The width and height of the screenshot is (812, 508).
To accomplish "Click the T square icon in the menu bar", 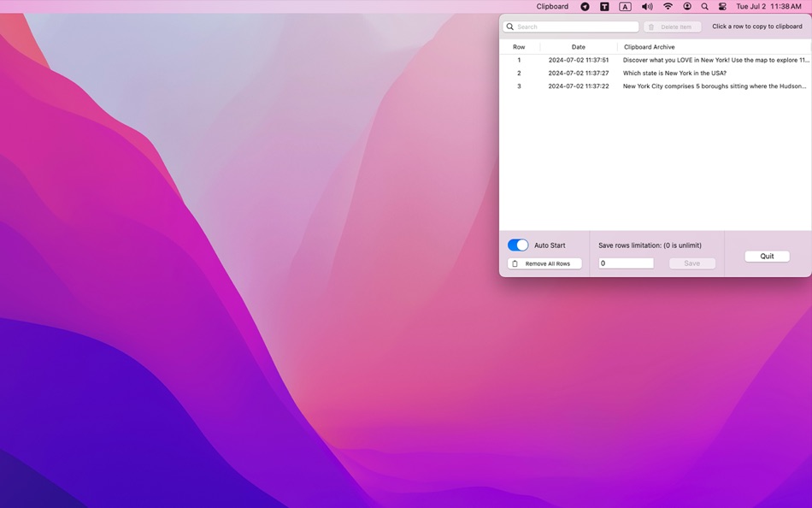I will [x=604, y=6].
